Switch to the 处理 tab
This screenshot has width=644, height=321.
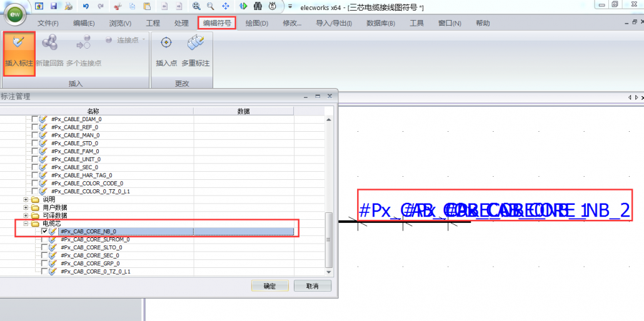point(181,23)
